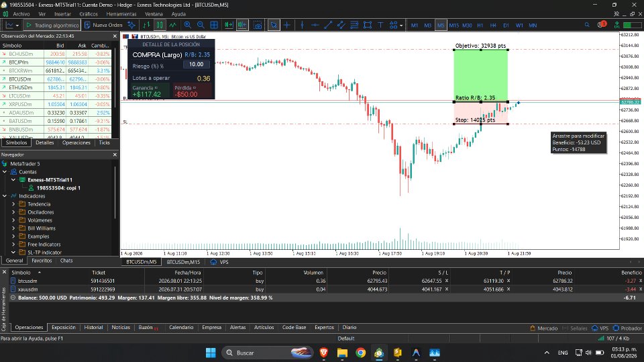Open the Herramientas menu
This screenshot has width=644, height=362.
click(121, 14)
